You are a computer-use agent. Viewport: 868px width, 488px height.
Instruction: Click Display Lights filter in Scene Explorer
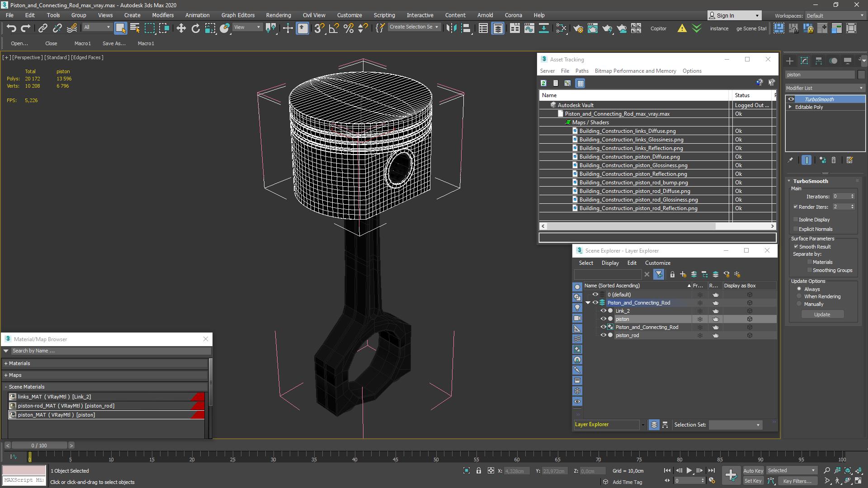point(577,308)
